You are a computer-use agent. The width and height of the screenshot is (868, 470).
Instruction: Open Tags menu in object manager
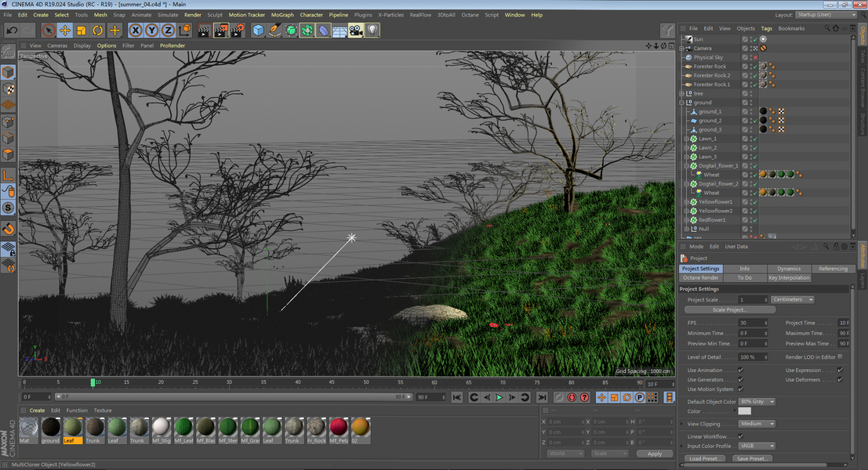766,28
